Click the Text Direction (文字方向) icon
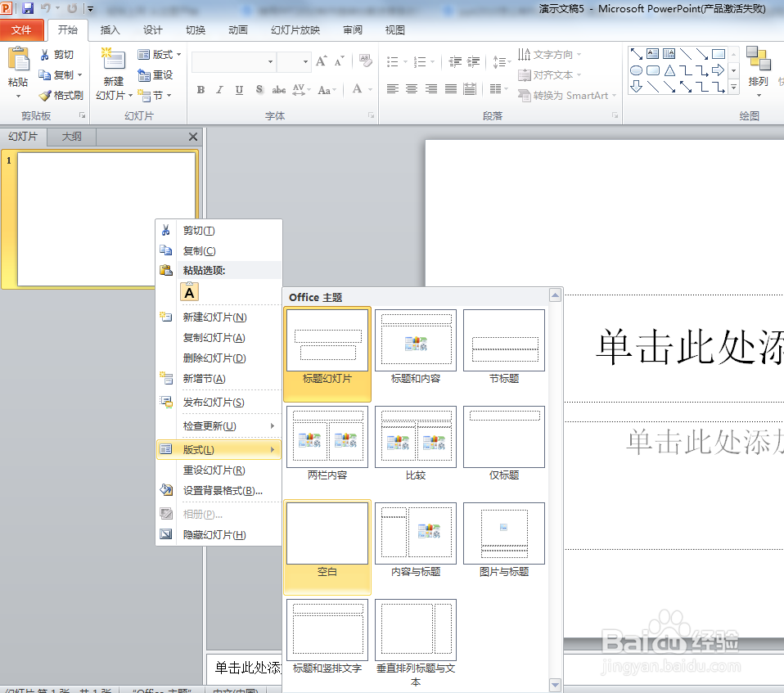 point(524,54)
